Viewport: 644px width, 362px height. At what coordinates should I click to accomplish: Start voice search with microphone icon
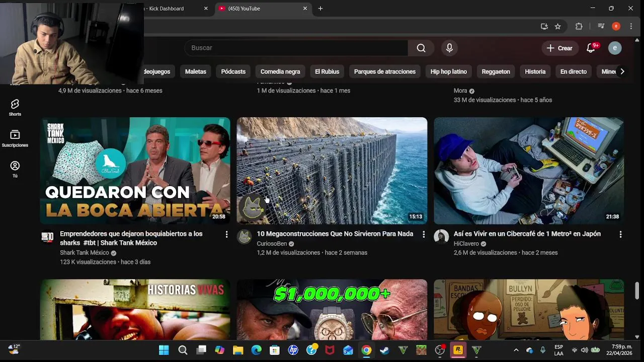click(449, 48)
